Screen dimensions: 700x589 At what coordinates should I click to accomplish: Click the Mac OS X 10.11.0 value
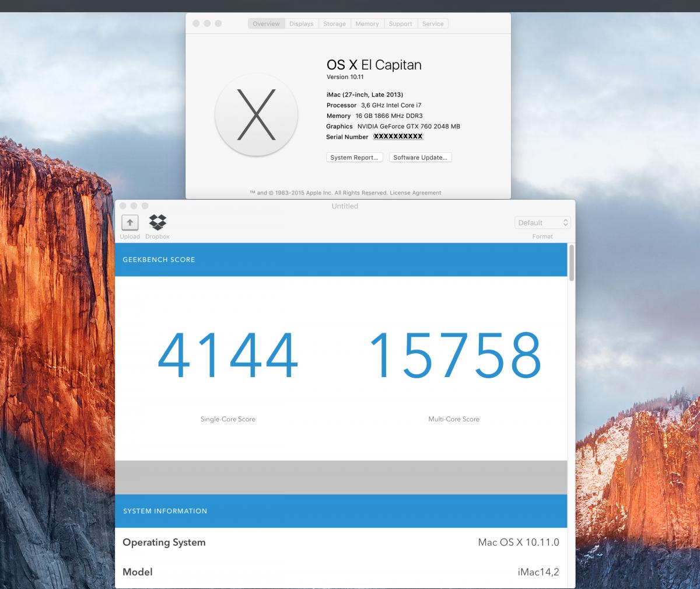tap(519, 542)
